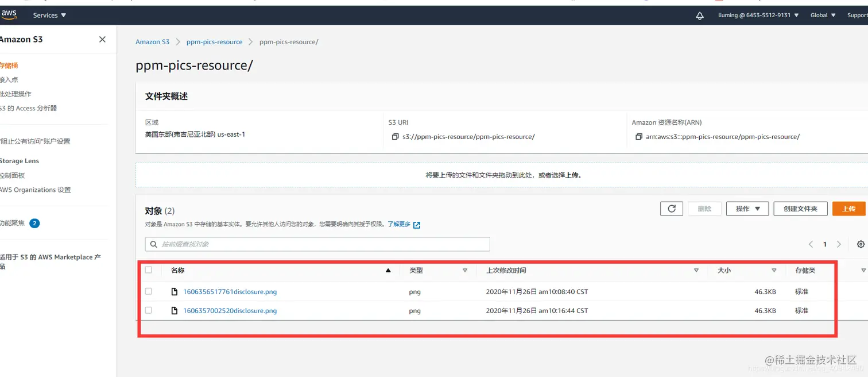Click the Storage Lens heading

(19, 161)
